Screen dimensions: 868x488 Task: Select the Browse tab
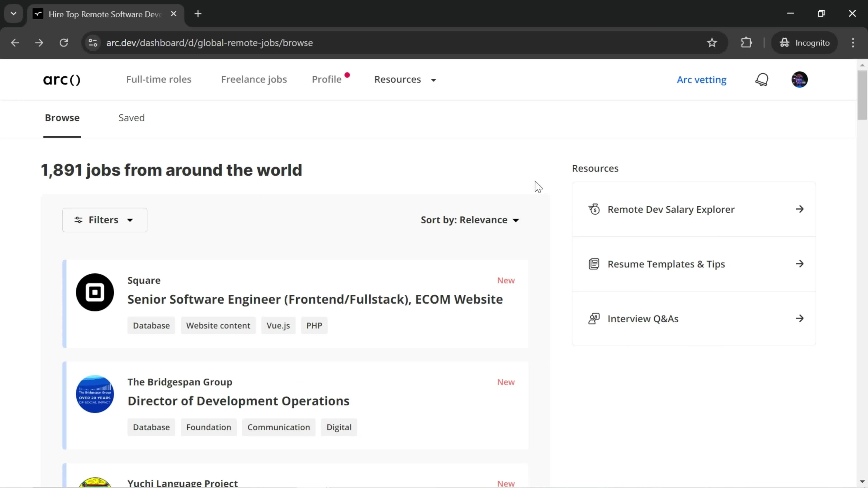point(62,118)
